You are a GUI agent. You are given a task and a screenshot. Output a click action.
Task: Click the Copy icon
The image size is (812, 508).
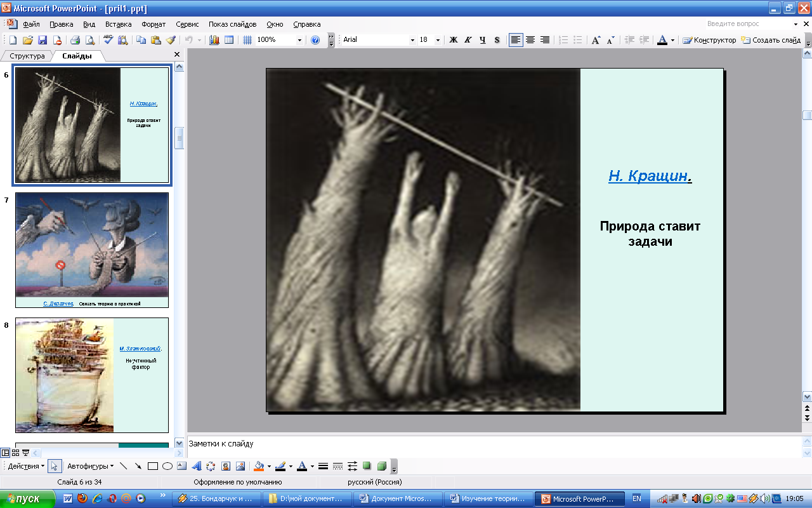(141, 40)
